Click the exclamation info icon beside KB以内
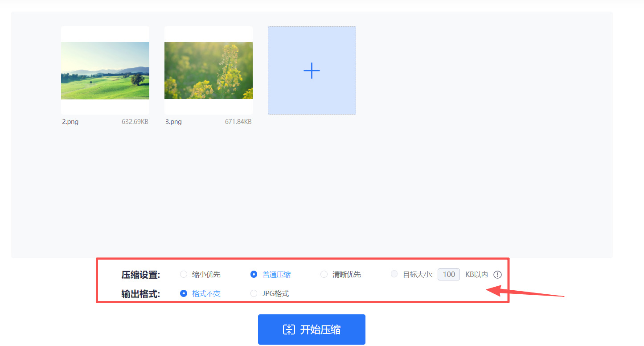This screenshot has height=346, width=644. pyautogui.click(x=497, y=274)
